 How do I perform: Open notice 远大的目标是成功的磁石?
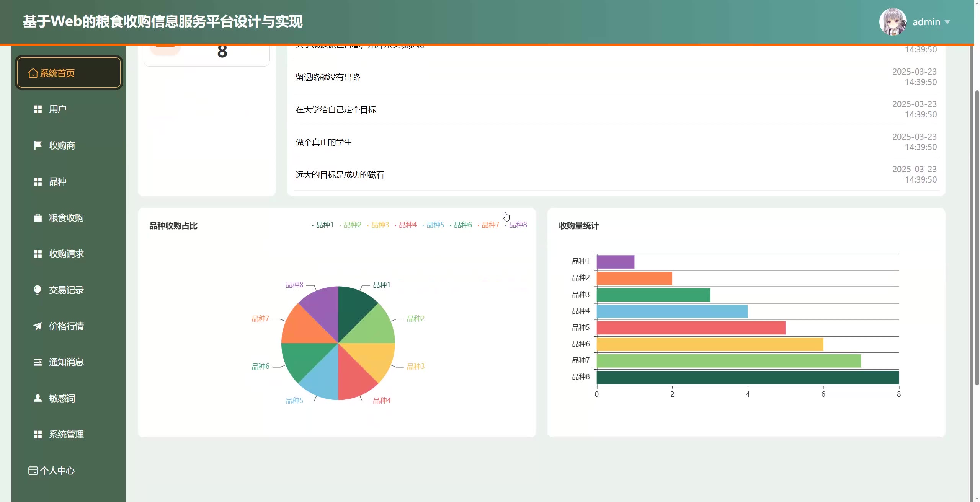[x=340, y=175]
